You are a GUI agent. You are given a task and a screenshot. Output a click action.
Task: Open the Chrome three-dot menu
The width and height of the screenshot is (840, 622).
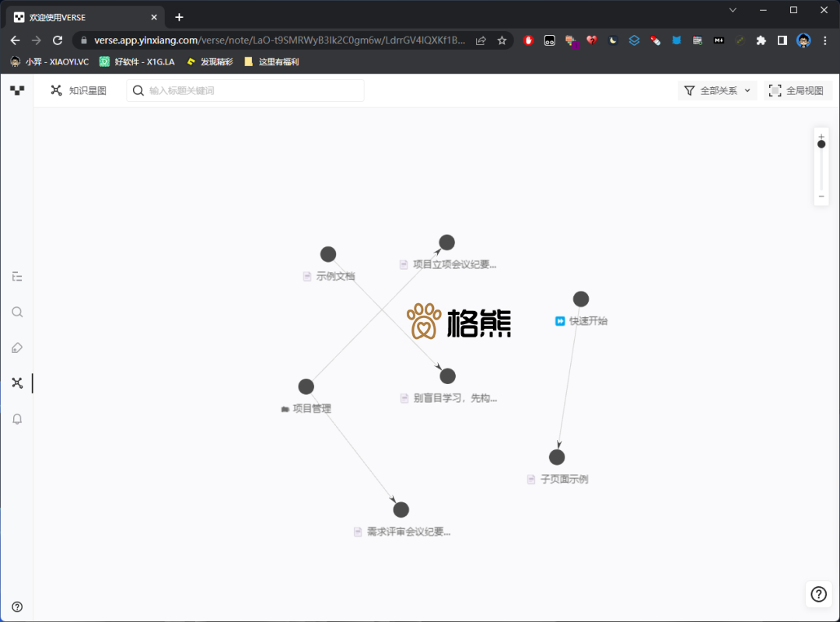coord(825,40)
